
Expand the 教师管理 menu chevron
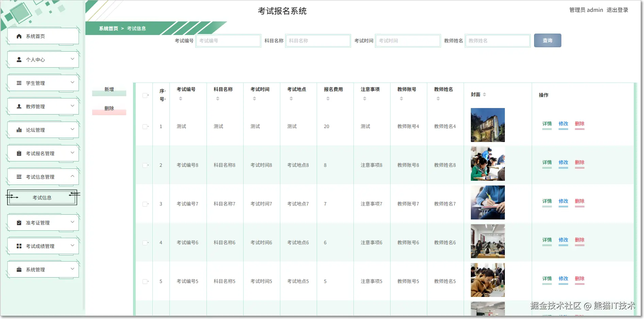[x=72, y=106]
